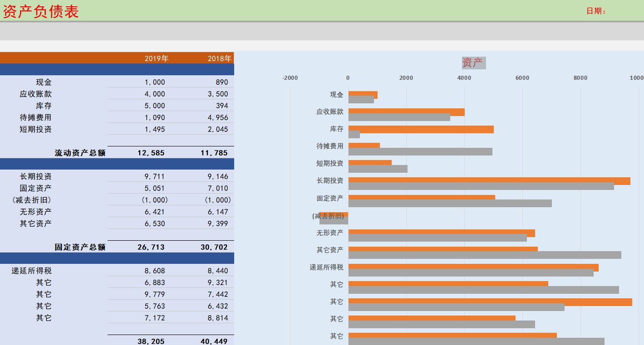Select the cell containing 6,432
This screenshot has width=644, height=345.
(x=218, y=306)
